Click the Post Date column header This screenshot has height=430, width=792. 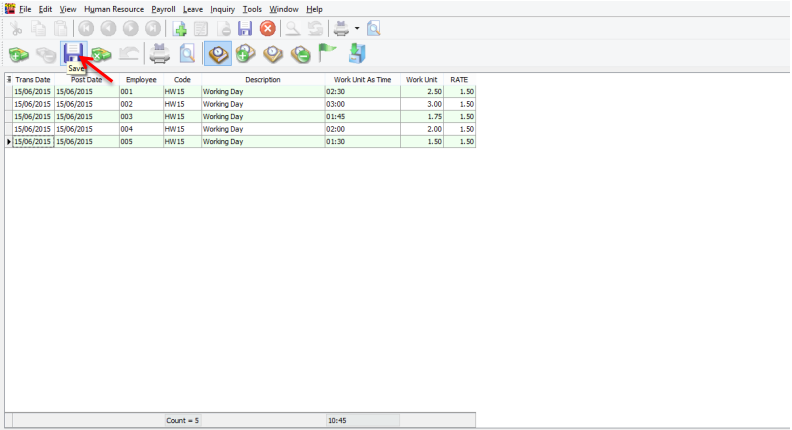(86, 79)
